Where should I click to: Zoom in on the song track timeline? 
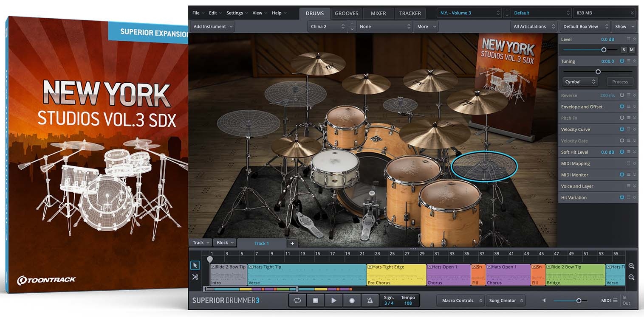(x=631, y=266)
